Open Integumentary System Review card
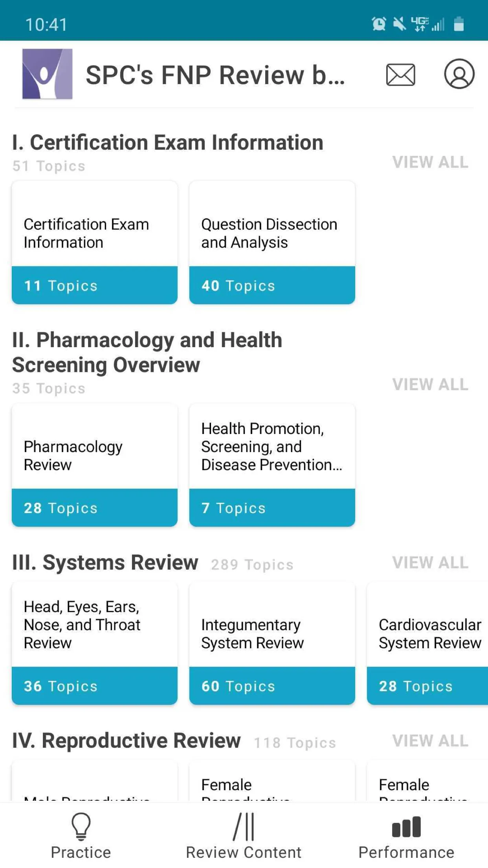Viewport: 488px width, 868px height. [272, 643]
